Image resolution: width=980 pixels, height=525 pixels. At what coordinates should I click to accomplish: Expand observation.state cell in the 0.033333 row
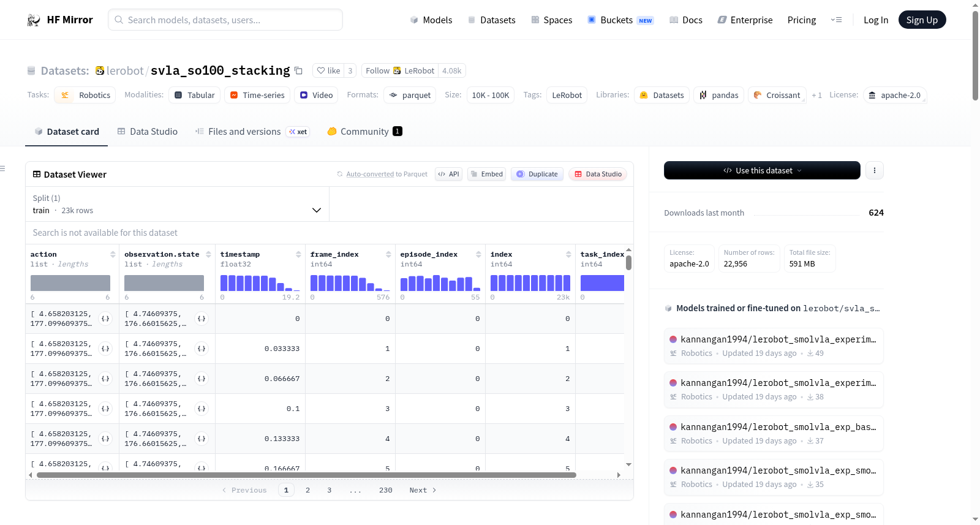201,349
